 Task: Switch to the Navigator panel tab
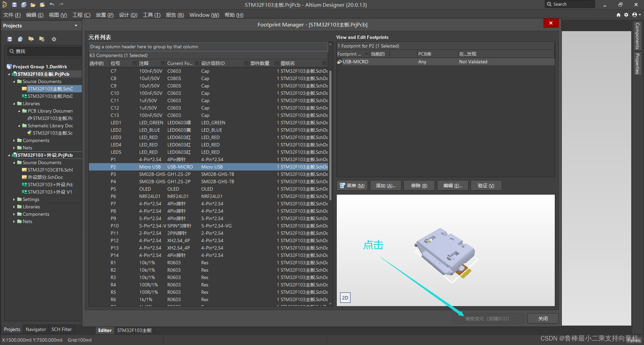(36, 330)
